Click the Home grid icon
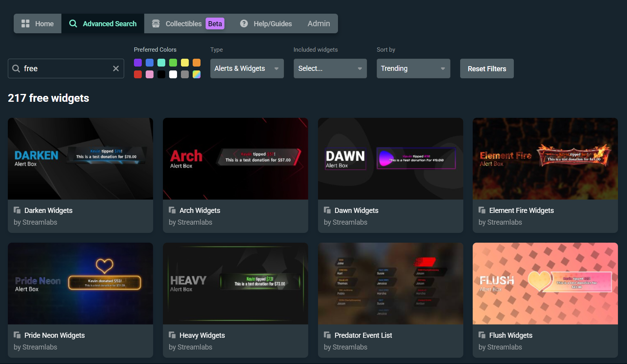The image size is (627, 364). click(25, 23)
